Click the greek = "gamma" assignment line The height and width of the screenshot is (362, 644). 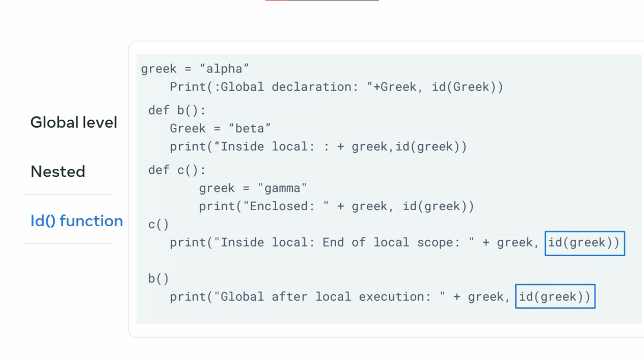pyautogui.click(x=253, y=188)
